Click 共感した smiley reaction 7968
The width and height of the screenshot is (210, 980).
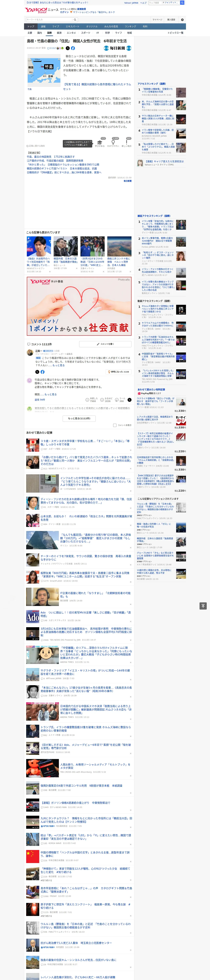tap(92, 400)
